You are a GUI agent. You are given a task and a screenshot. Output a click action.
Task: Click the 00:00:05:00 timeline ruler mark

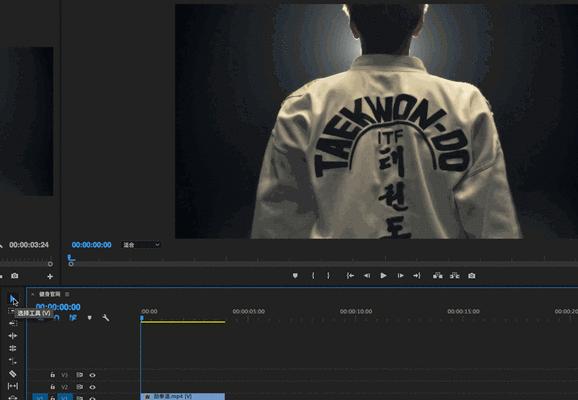(x=248, y=312)
